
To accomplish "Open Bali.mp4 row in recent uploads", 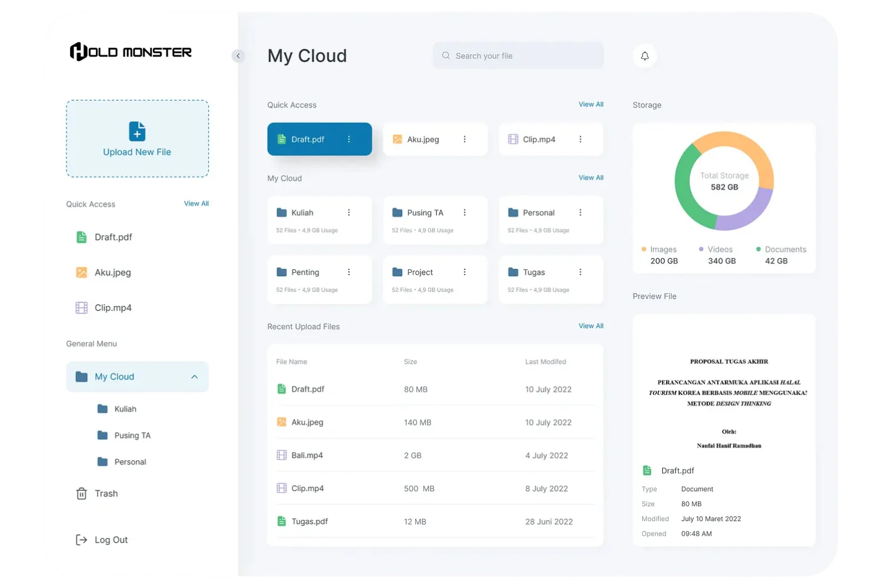I will click(307, 455).
